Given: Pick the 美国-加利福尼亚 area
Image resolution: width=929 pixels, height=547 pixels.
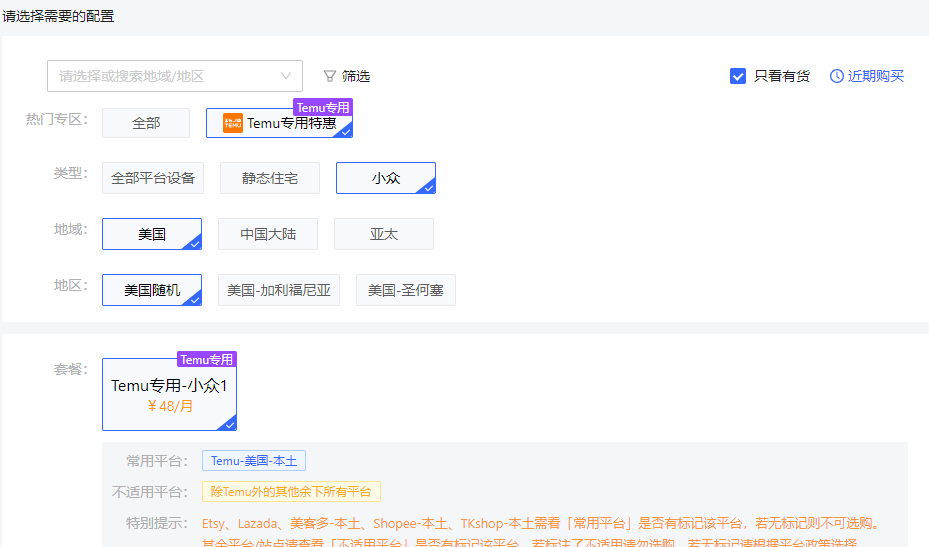Looking at the screenshot, I should tap(279, 290).
